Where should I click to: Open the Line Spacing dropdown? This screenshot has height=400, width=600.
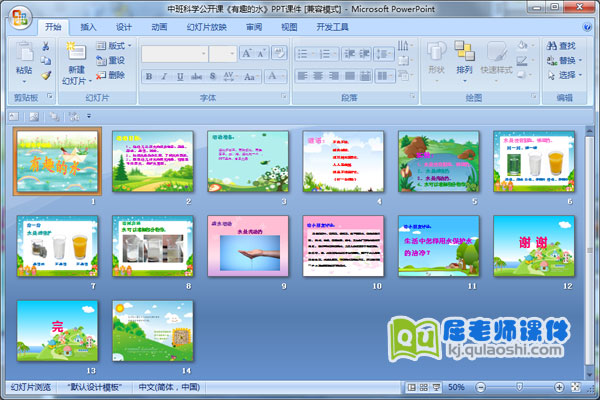[x=384, y=54]
